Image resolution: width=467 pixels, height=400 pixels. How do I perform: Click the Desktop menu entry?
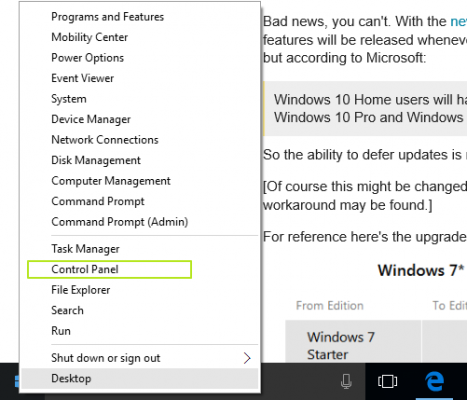(140, 379)
